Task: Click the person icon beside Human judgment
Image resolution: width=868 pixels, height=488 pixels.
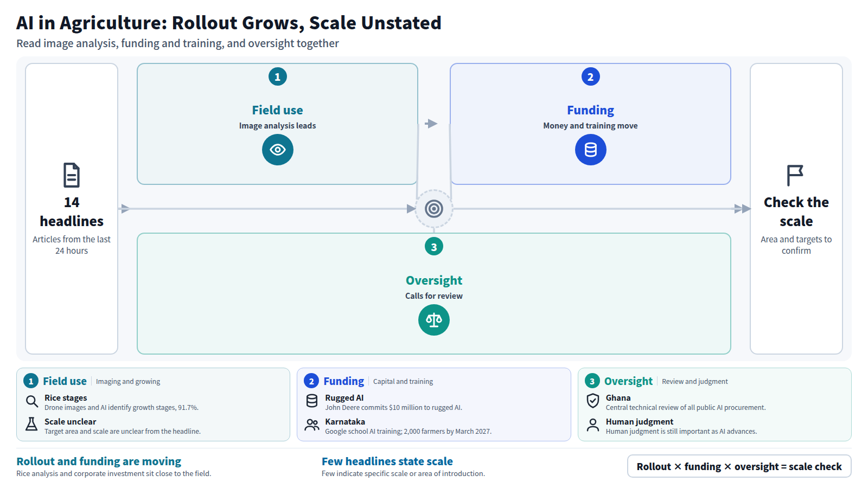Action: (x=593, y=425)
